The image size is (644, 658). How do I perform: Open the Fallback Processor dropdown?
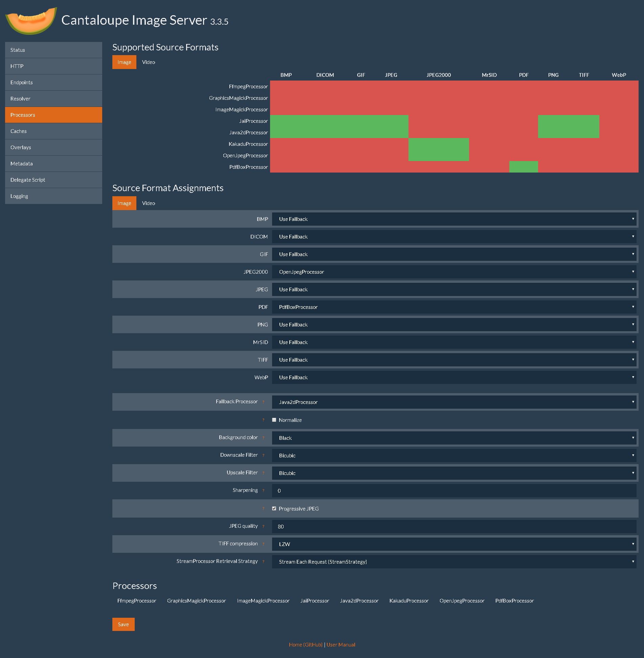(454, 402)
